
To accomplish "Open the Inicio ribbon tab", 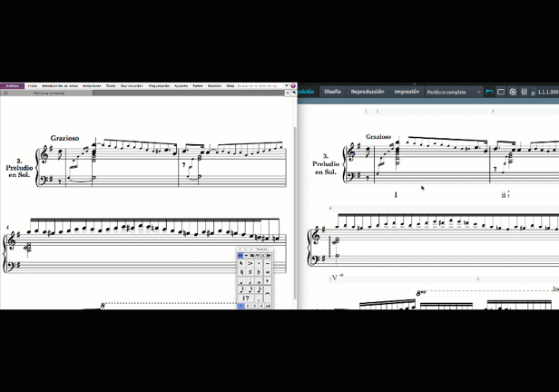I will (x=33, y=86).
